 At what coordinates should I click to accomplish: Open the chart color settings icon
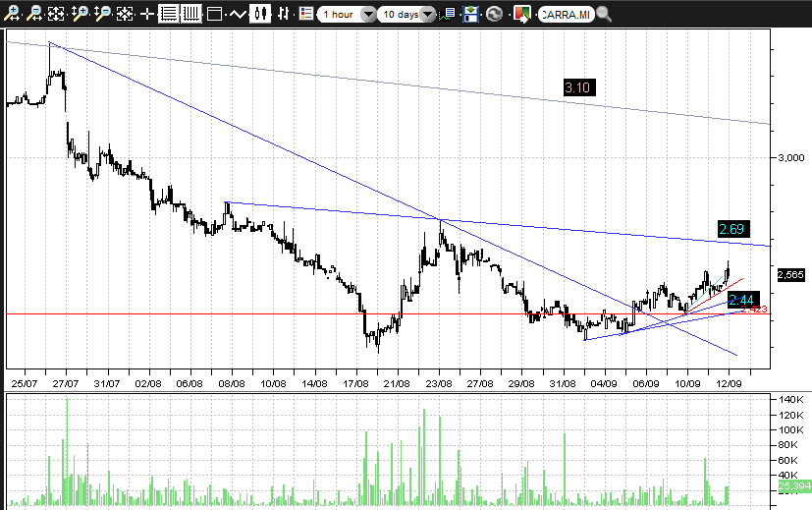click(x=521, y=14)
